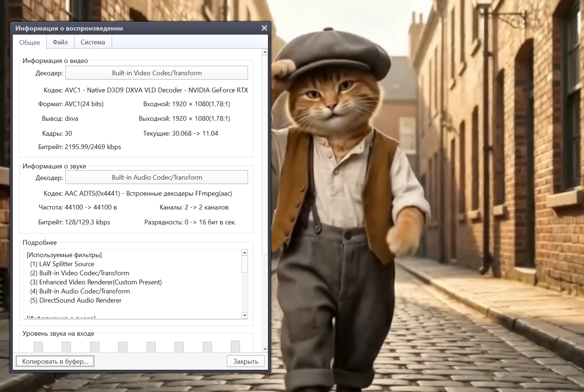
Task: Select the (5) DirectSound Audio Renderer filter line
Action: pyautogui.click(x=76, y=300)
